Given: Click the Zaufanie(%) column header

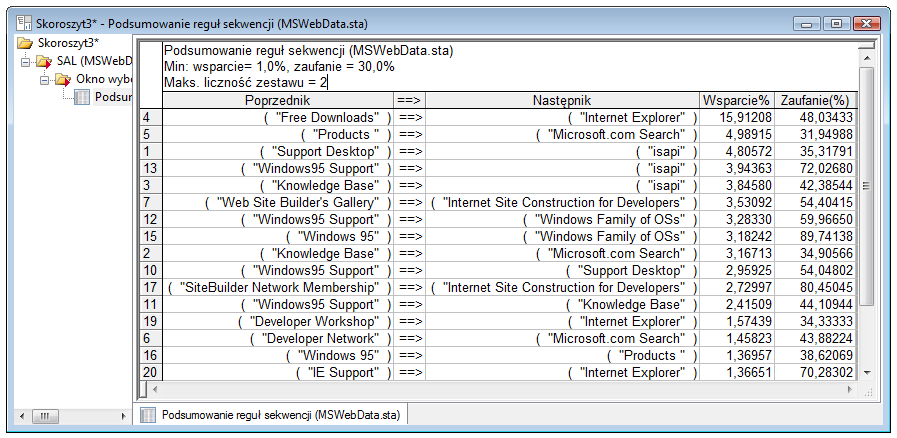Looking at the screenshot, I should tap(816, 101).
